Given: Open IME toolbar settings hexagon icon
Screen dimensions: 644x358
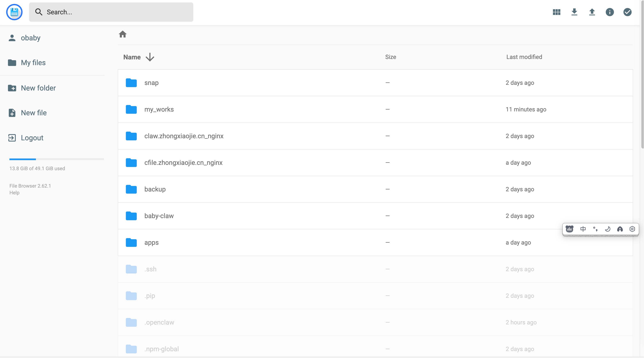Looking at the screenshot, I should 632,229.
